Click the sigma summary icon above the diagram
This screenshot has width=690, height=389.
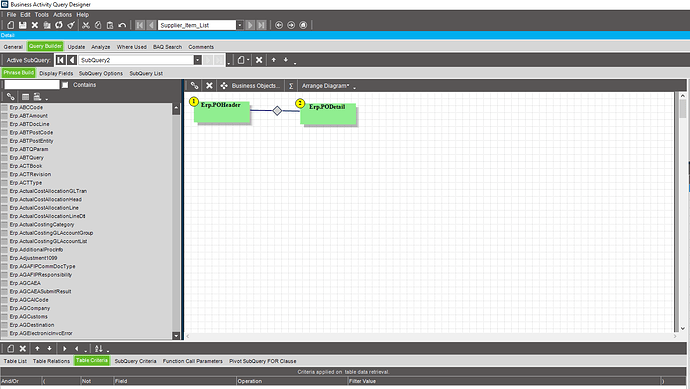291,86
